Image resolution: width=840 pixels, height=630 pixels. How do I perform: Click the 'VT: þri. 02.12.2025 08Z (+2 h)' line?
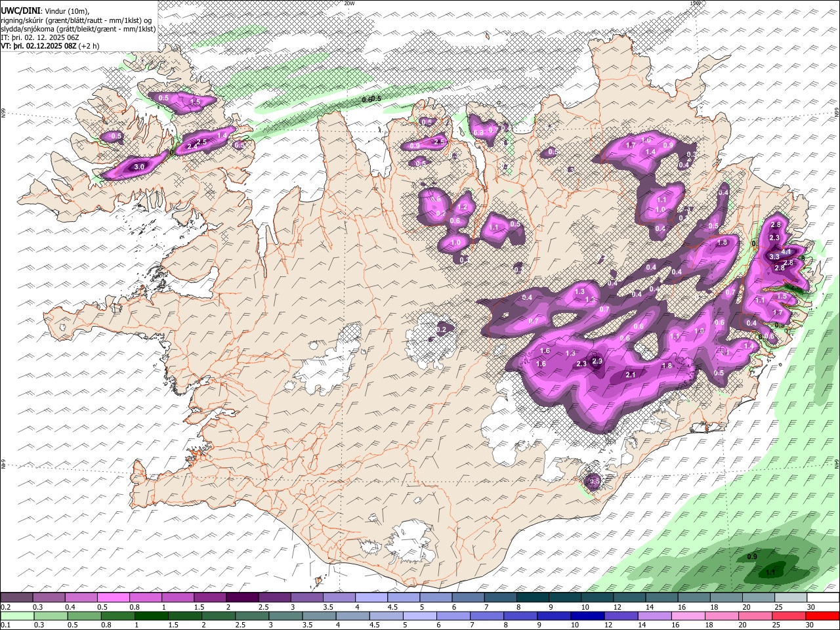51,46
